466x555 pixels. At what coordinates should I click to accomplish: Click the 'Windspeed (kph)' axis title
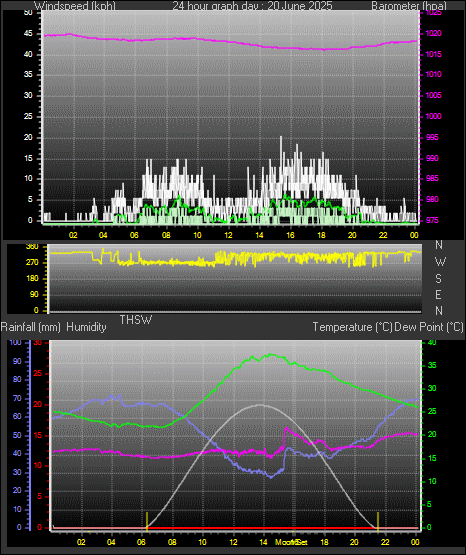point(75,6)
